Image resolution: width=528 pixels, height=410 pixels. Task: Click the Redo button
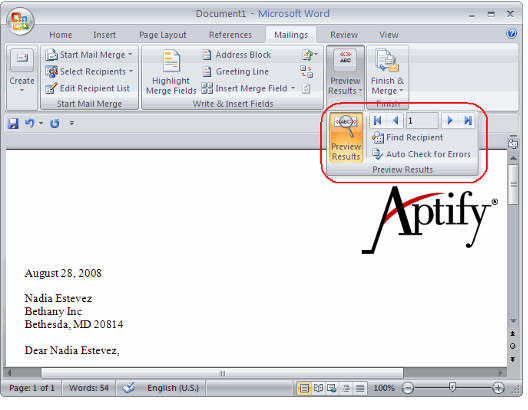[x=55, y=124]
